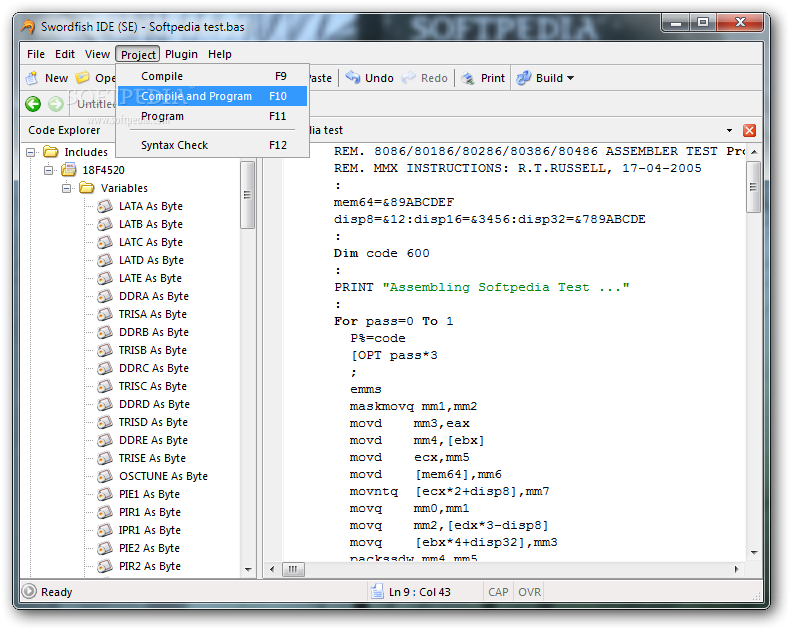Open the Help menu

pyautogui.click(x=220, y=54)
